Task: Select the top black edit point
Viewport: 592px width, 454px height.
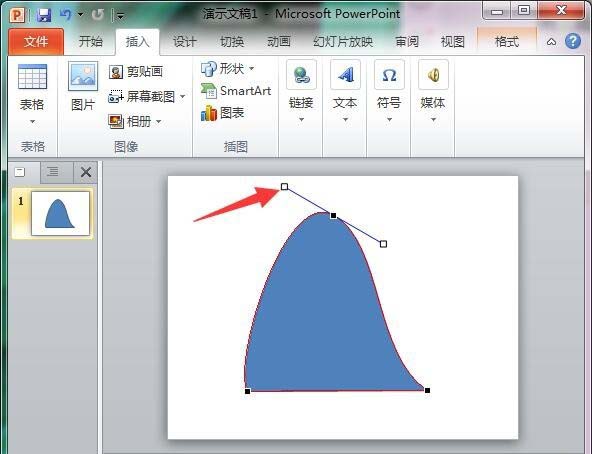Action: pyautogui.click(x=333, y=216)
